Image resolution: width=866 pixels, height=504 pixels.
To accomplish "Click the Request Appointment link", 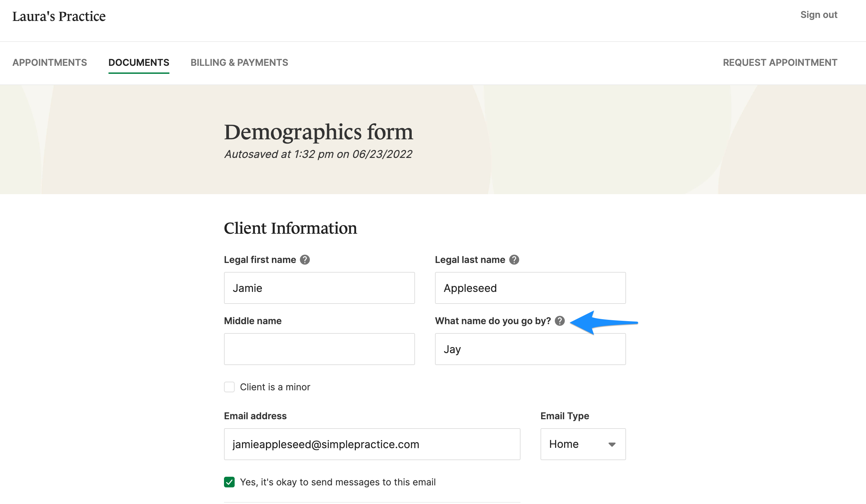I will [780, 63].
